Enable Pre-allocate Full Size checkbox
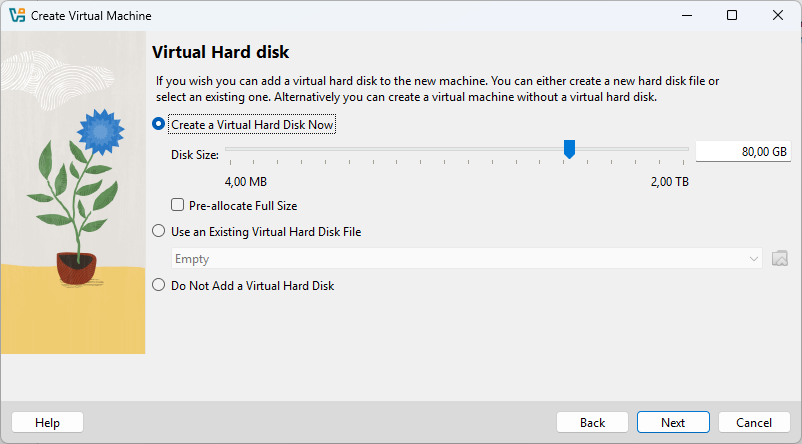The image size is (802, 444). (177, 205)
